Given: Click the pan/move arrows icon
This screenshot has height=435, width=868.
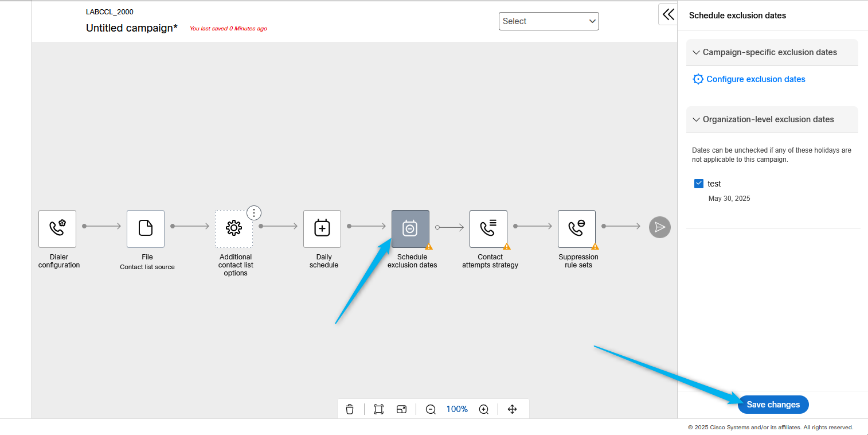Looking at the screenshot, I should 513,409.
